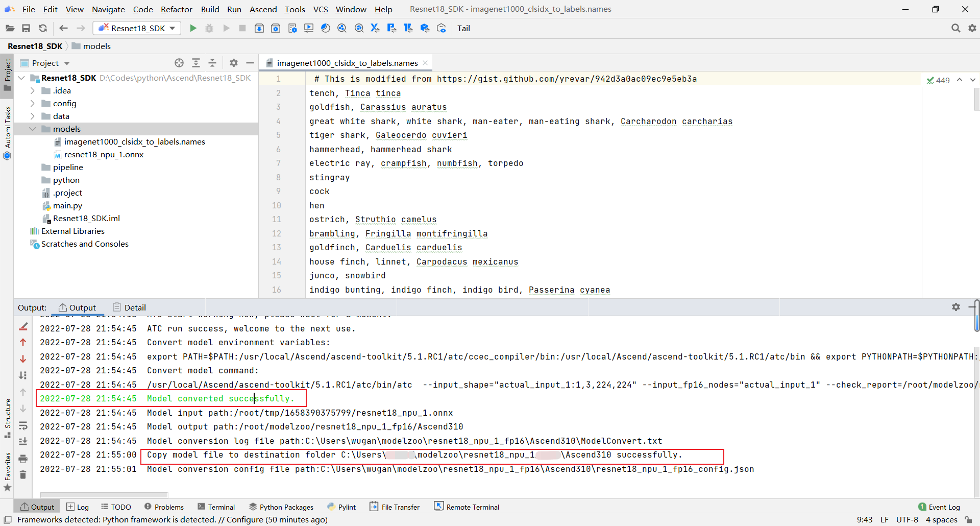Click the toolbar sheet-with-gear icon
980x526 pixels.
pyautogui.click(x=292, y=28)
